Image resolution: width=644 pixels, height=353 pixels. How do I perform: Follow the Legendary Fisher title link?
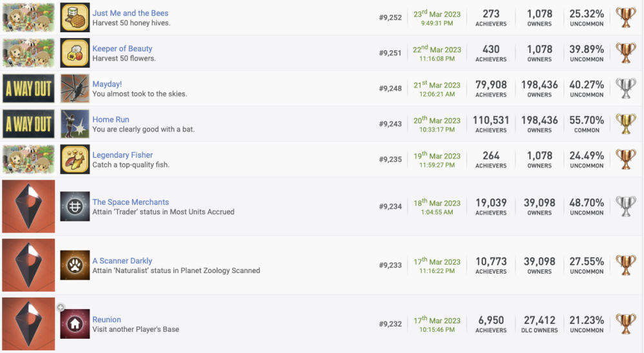(x=122, y=155)
